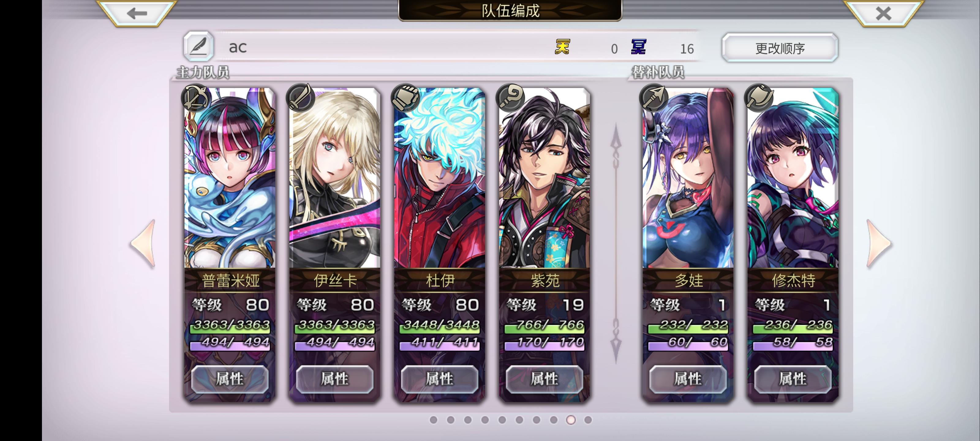Go back with the left arrow button
This screenshot has height=441, width=980.
point(137,13)
